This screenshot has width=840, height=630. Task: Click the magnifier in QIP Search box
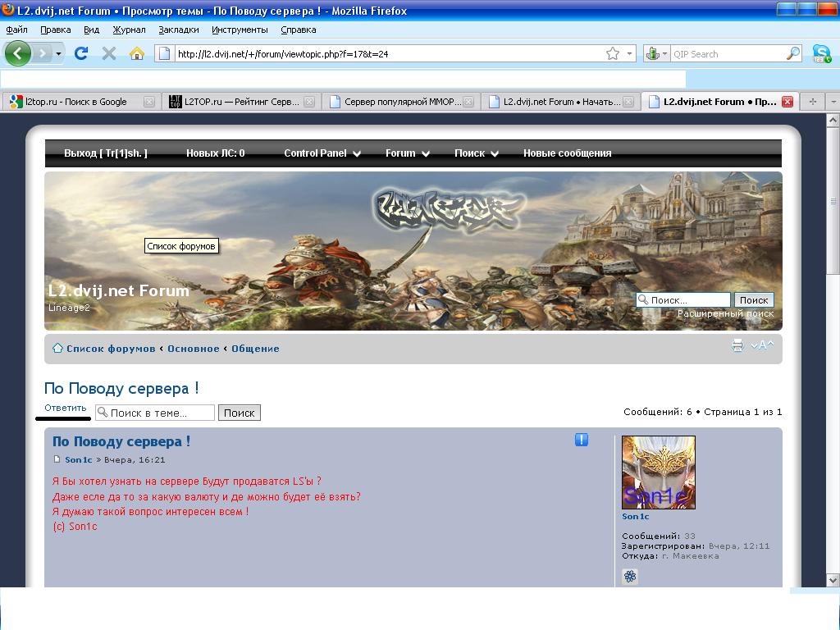click(x=793, y=53)
